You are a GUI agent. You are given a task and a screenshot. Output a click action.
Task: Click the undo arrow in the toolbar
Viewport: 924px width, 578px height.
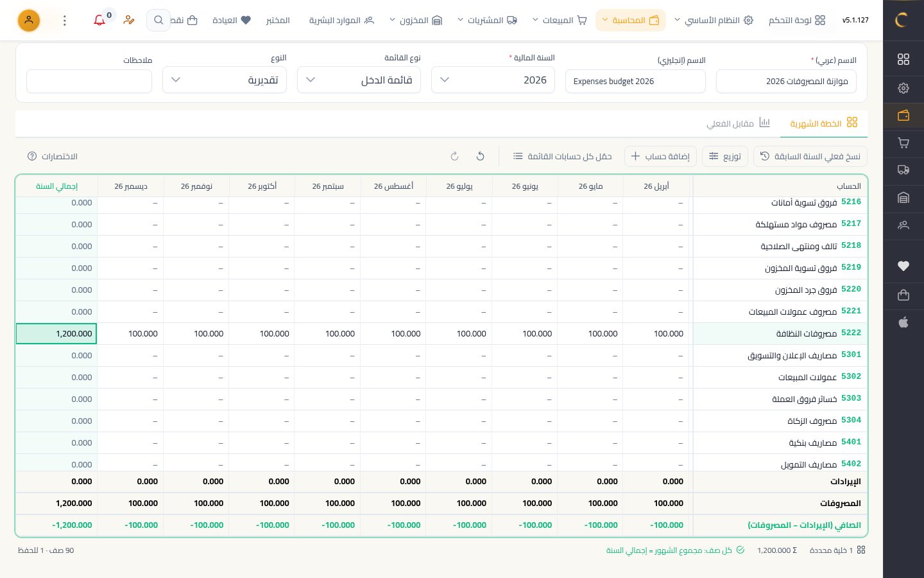pyautogui.click(x=480, y=156)
